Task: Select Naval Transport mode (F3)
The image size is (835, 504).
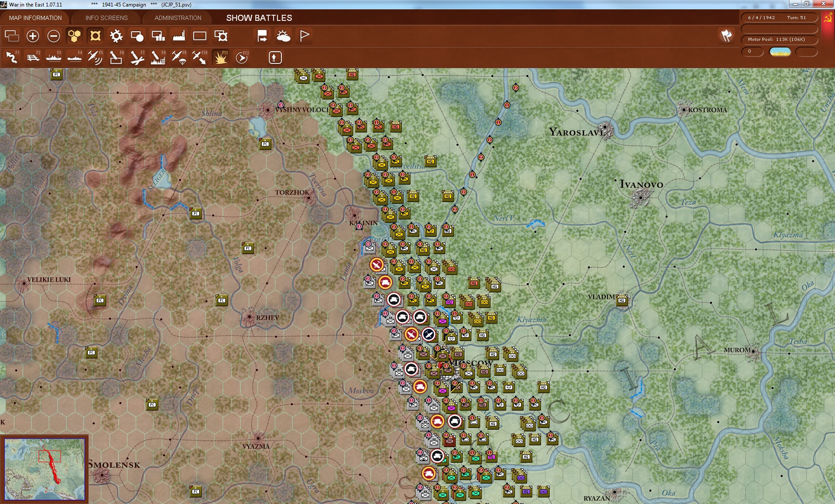Action: [53, 57]
